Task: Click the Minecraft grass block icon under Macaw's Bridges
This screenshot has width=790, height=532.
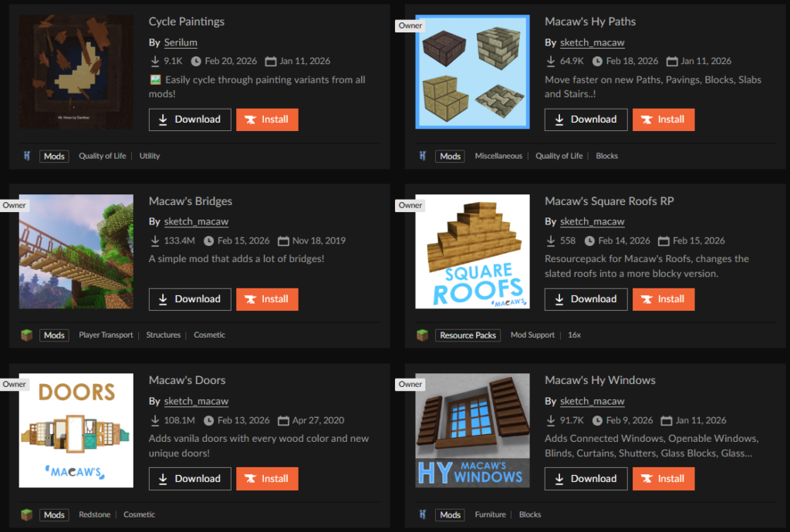Action: [27, 335]
